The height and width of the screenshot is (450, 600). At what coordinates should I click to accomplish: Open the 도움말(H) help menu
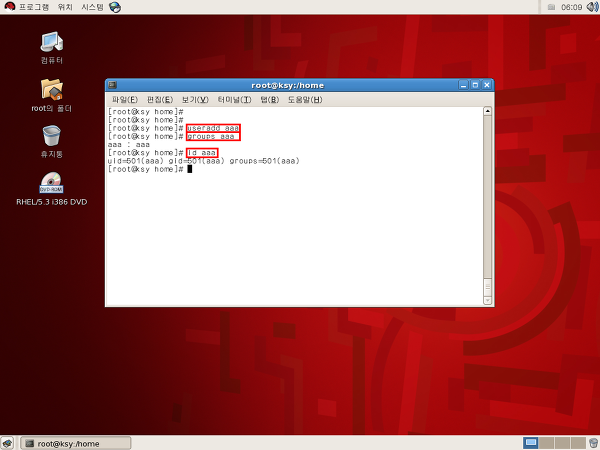pyautogui.click(x=305, y=100)
